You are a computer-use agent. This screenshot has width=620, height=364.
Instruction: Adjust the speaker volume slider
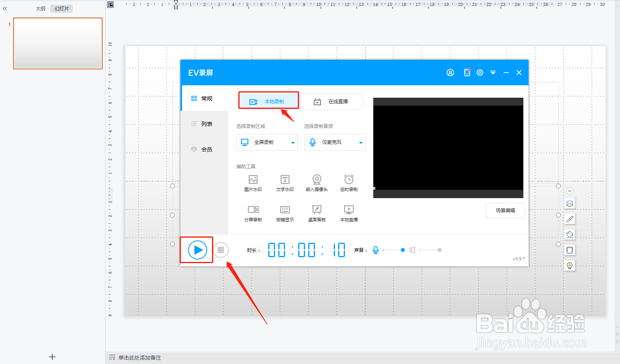click(x=430, y=250)
